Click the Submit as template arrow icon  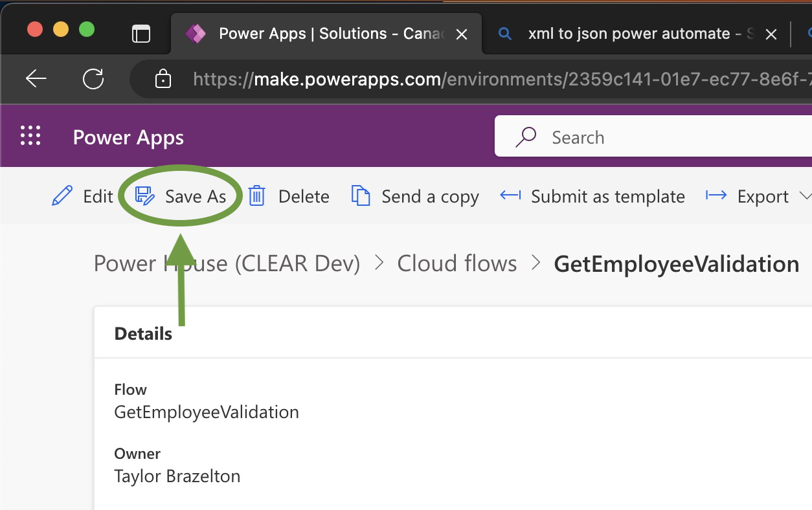point(511,195)
